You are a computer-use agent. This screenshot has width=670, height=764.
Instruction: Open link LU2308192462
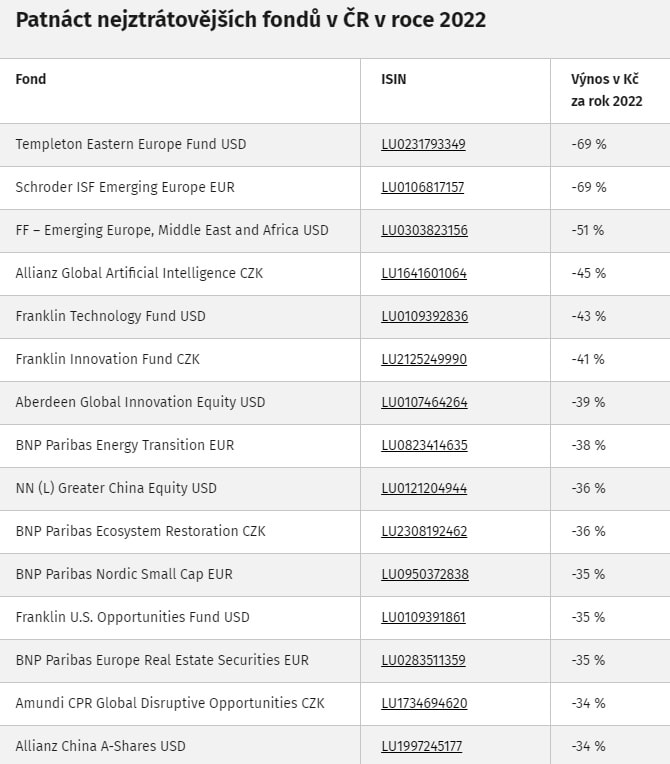tap(424, 531)
